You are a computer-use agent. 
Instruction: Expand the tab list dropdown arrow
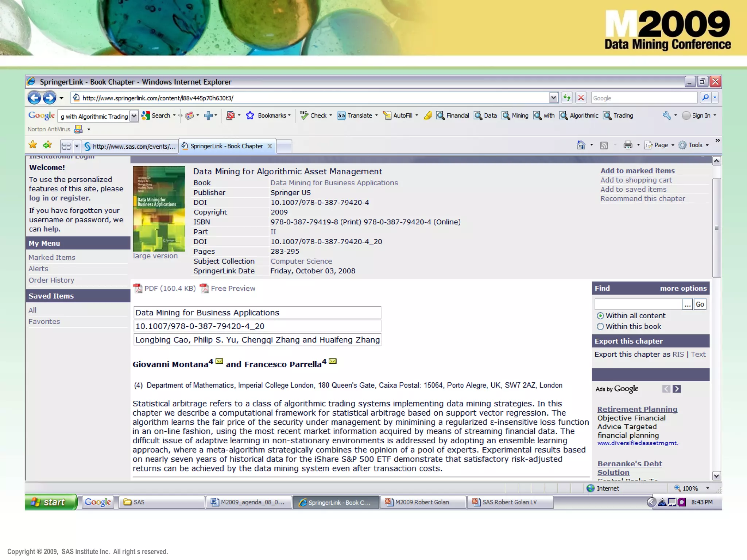click(x=77, y=146)
